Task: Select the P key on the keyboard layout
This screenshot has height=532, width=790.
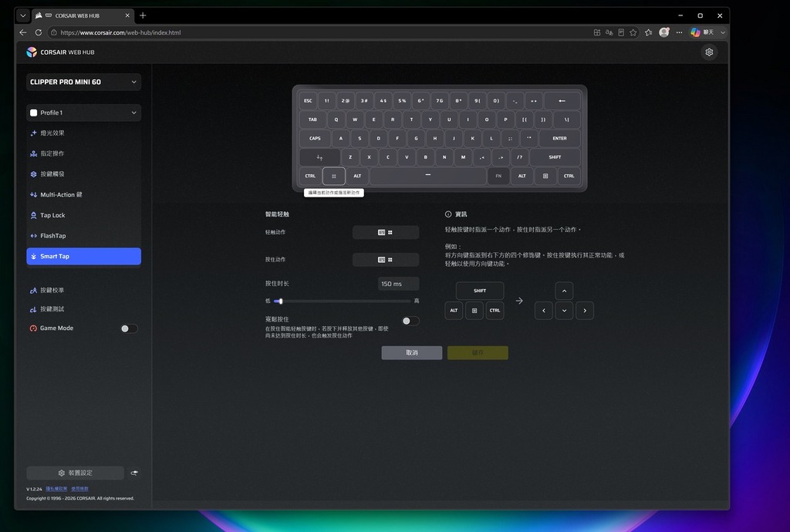Action: coord(505,120)
